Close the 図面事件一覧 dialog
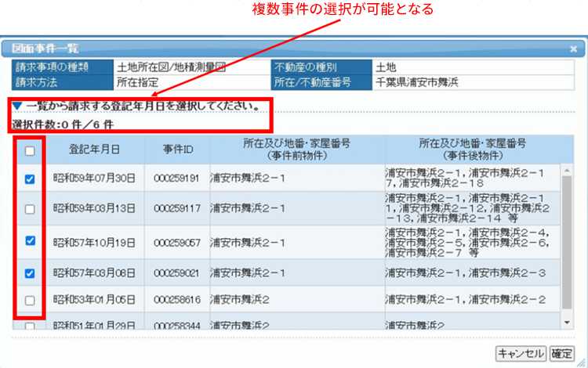 (x=573, y=49)
